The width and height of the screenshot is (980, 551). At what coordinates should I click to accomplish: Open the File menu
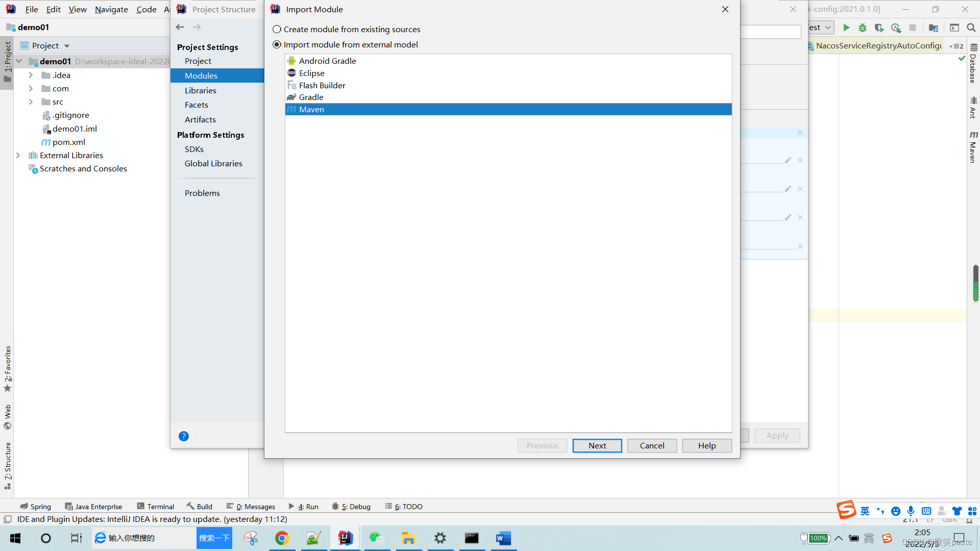coord(32,9)
